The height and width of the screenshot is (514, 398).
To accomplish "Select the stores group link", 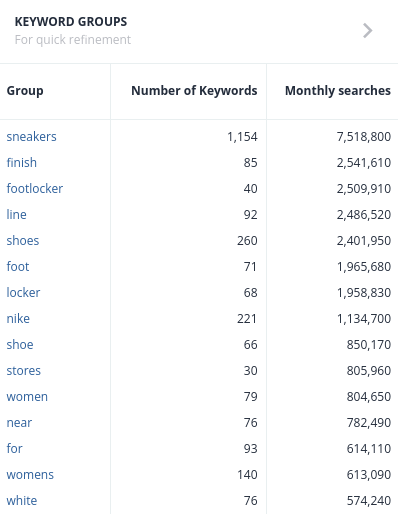I will tap(24, 371).
